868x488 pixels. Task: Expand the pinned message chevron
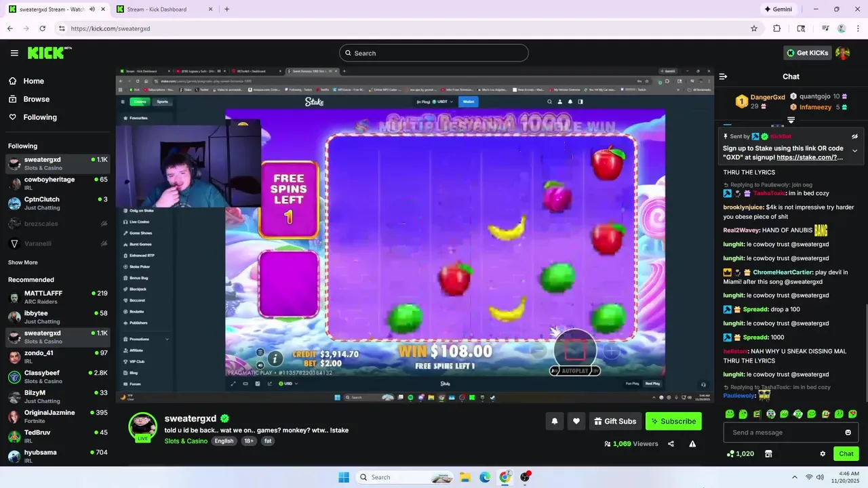(x=854, y=150)
